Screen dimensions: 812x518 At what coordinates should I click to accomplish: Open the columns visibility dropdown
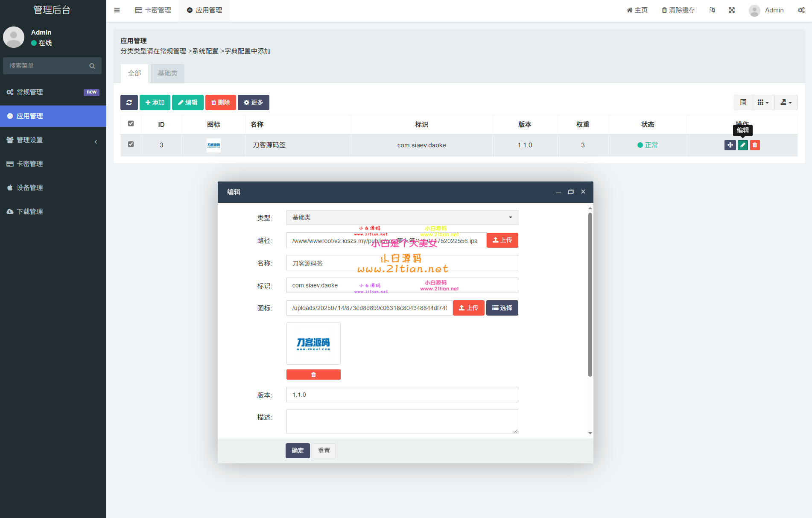pyautogui.click(x=763, y=102)
